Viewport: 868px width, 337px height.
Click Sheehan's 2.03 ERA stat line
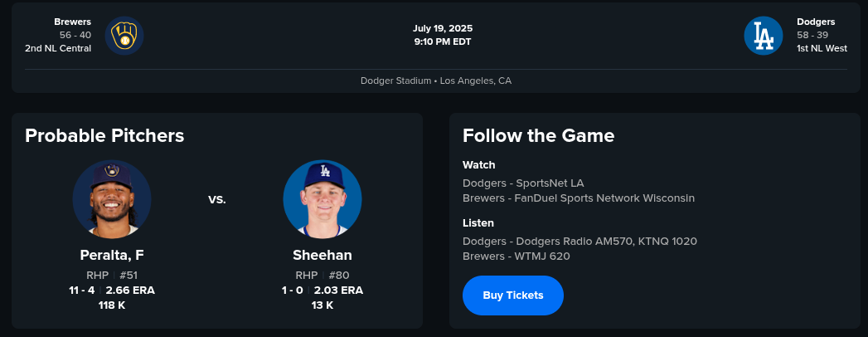(322, 291)
